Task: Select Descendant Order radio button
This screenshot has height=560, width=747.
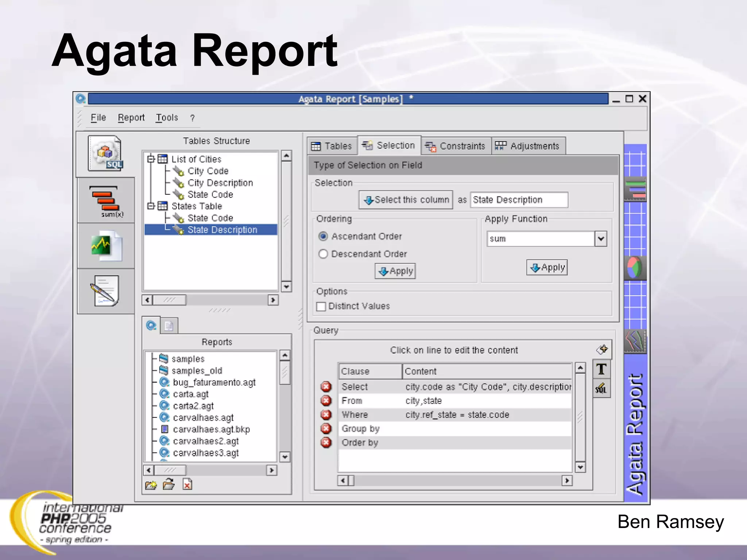Action: (x=323, y=254)
